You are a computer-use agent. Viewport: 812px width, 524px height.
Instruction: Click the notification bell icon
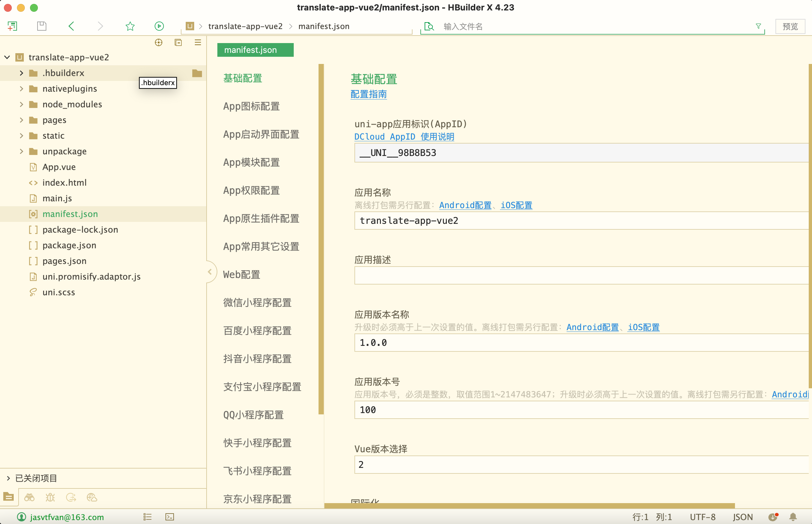click(x=793, y=517)
